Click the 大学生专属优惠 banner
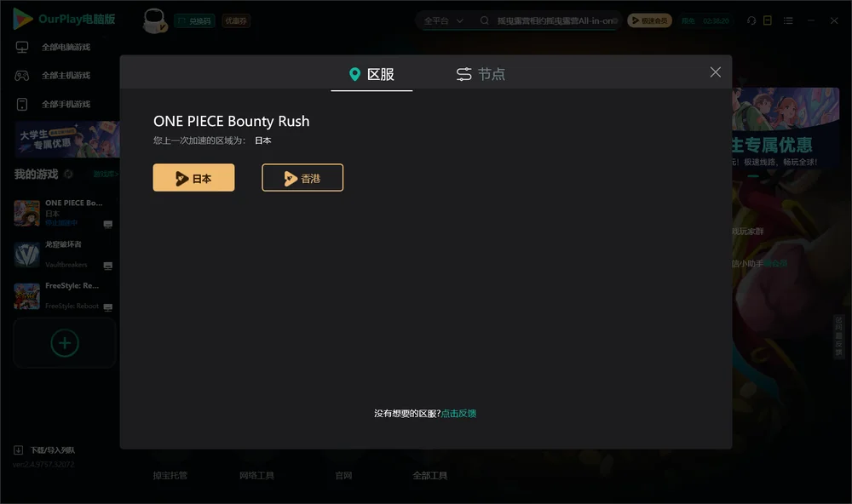Viewport: 852px width, 504px height. point(67,140)
